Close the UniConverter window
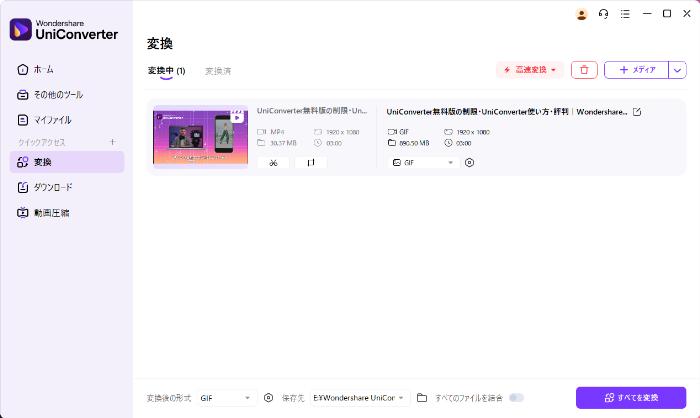Image resolution: width=700 pixels, height=418 pixels. 687,14
